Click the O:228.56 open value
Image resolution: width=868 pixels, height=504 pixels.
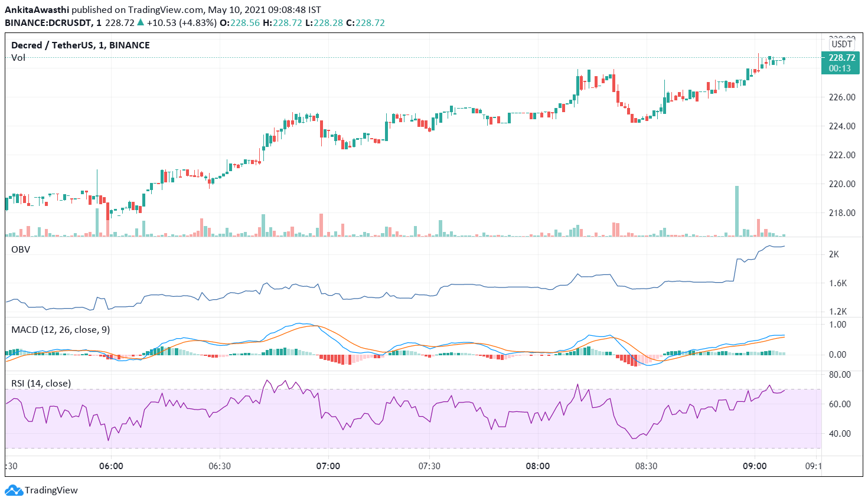(240, 23)
